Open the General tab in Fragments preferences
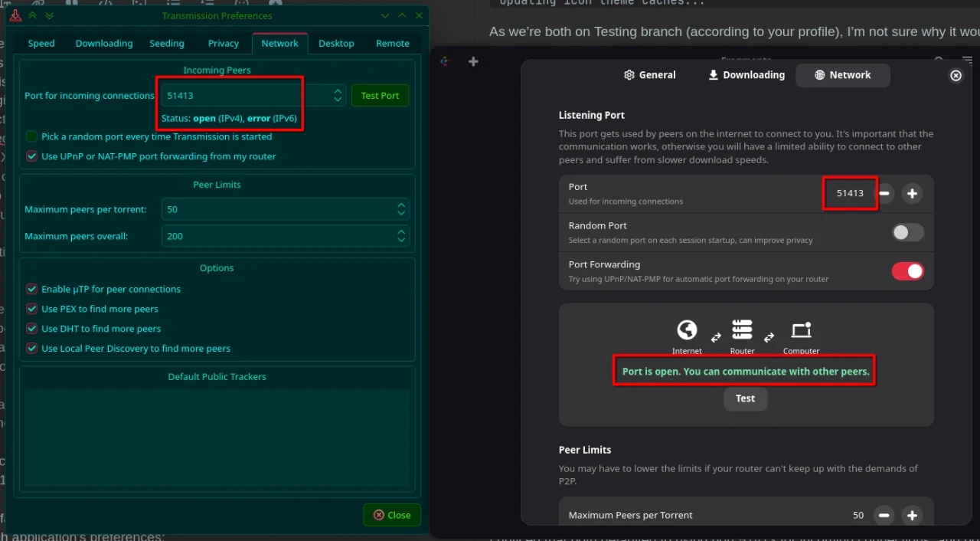Screen dimensions: 980x541 click(x=649, y=75)
